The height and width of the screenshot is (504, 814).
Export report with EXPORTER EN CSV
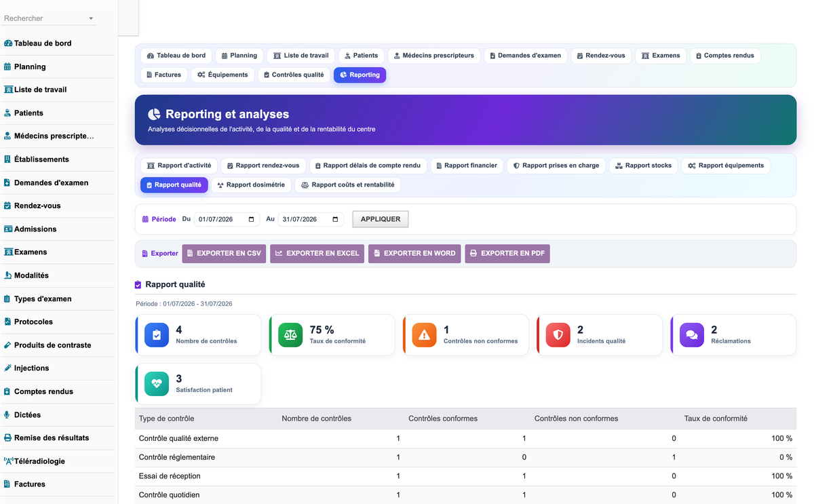click(x=224, y=254)
